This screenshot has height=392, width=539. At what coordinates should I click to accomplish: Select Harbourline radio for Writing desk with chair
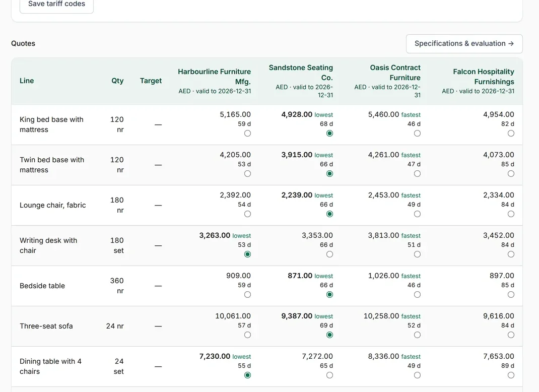pyautogui.click(x=247, y=254)
